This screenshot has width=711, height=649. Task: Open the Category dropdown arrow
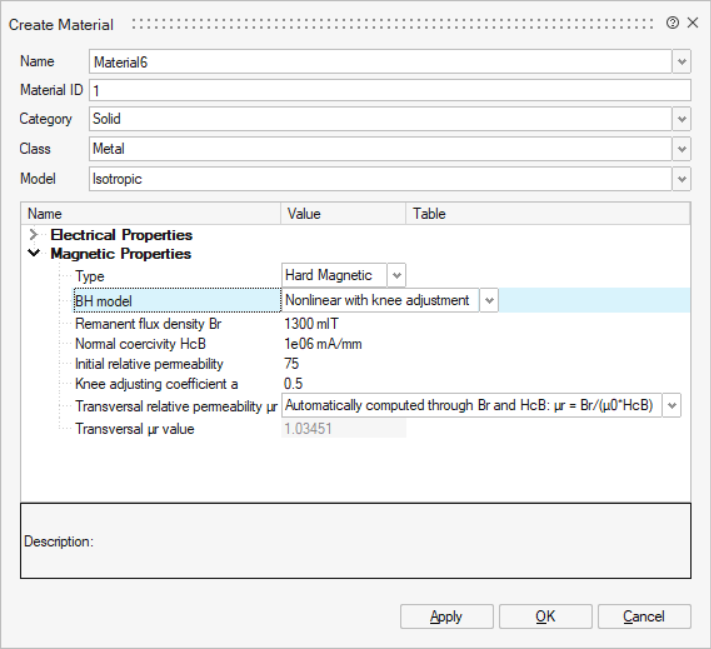[x=681, y=120]
